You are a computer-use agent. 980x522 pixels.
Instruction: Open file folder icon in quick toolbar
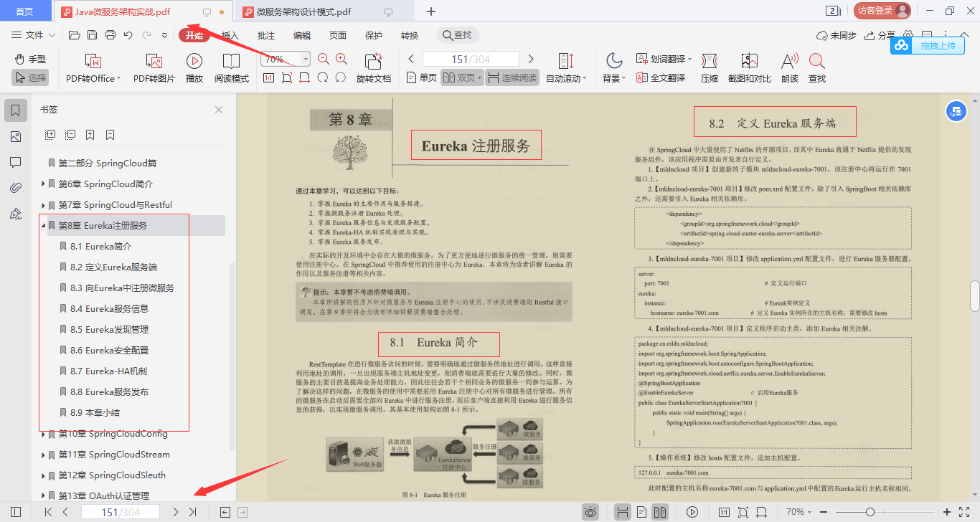pos(74,35)
